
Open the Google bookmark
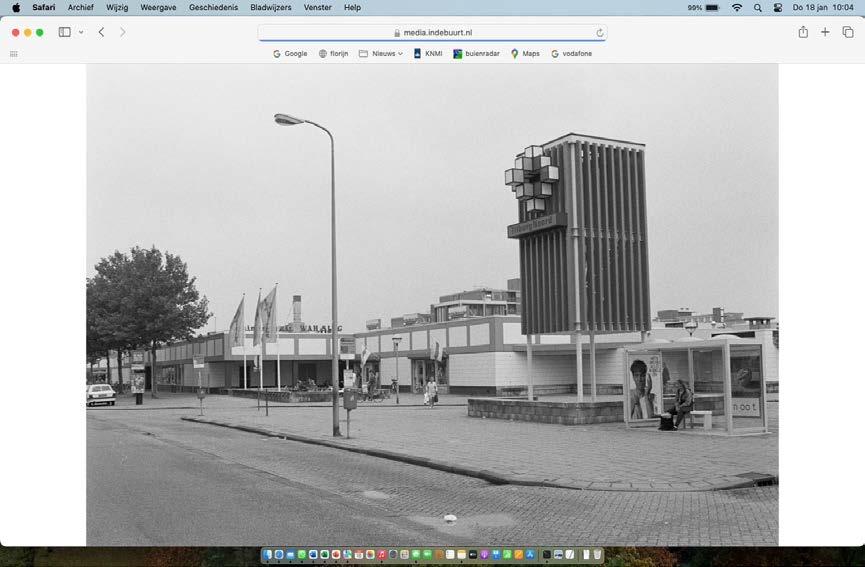coord(290,54)
